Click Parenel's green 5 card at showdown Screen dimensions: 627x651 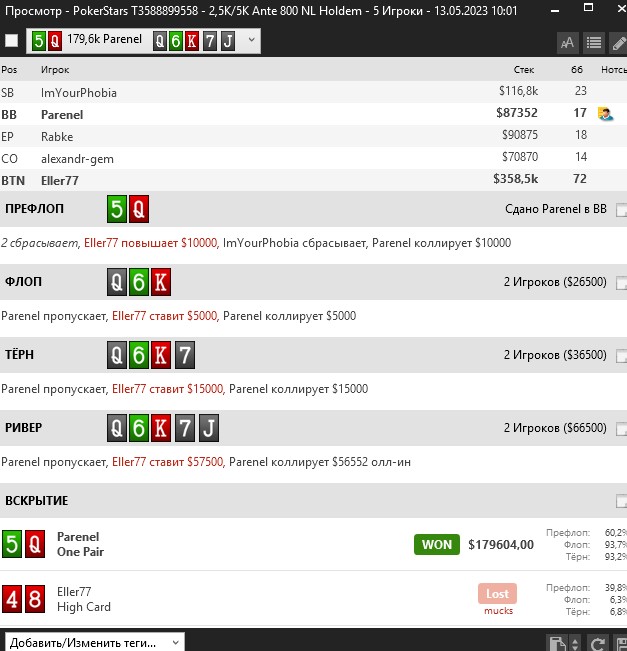click(12, 544)
